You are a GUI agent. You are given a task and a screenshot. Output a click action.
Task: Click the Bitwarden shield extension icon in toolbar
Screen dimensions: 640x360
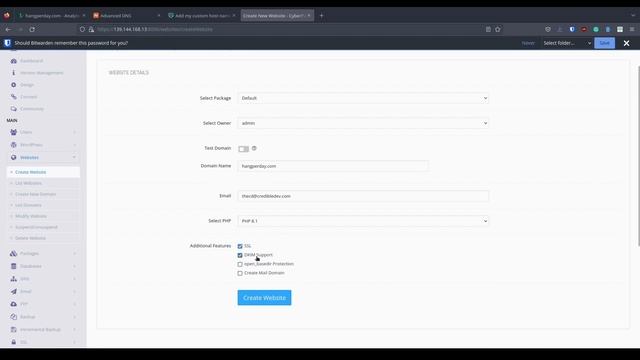coord(572,29)
